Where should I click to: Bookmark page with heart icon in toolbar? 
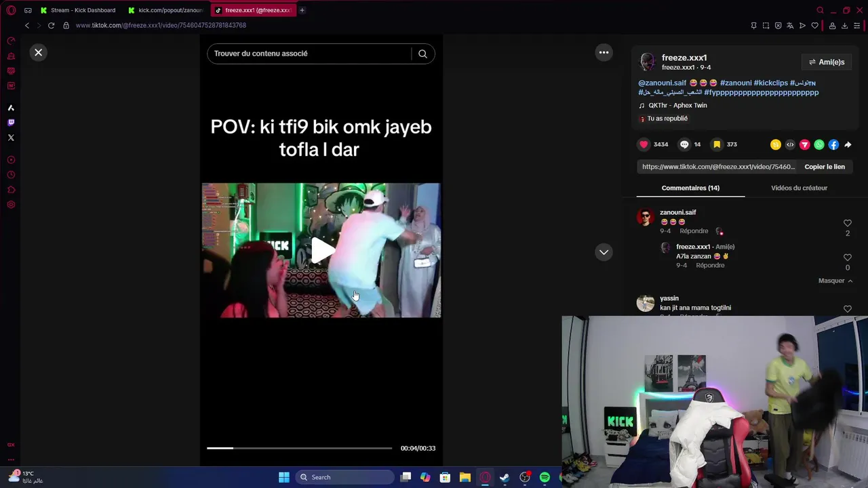(x=814, y=26)
